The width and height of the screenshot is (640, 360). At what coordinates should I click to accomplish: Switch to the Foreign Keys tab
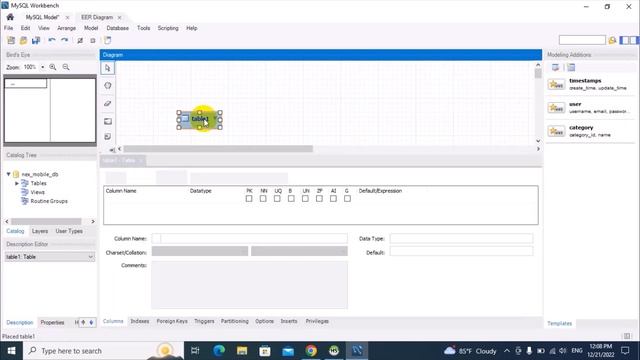pyautogui.click(x=172, y=321)
